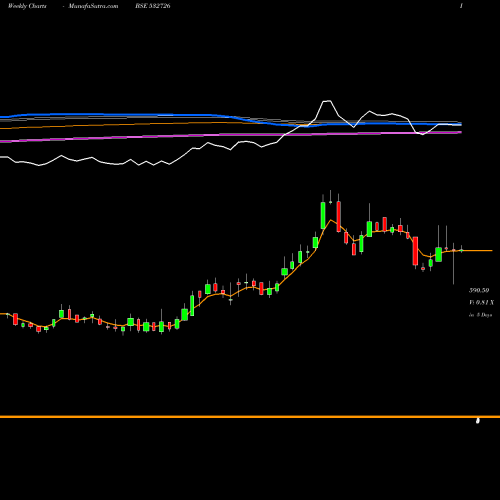Click the large red candle right after the peak
Screen dimensions: 500x500
pyautogui.click(x=339, y=216)
